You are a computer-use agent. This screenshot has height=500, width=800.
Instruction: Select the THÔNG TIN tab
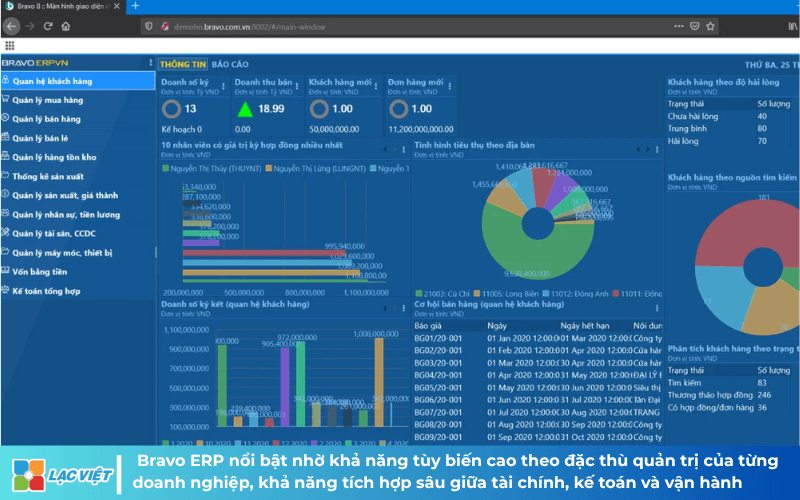[183, 64]
